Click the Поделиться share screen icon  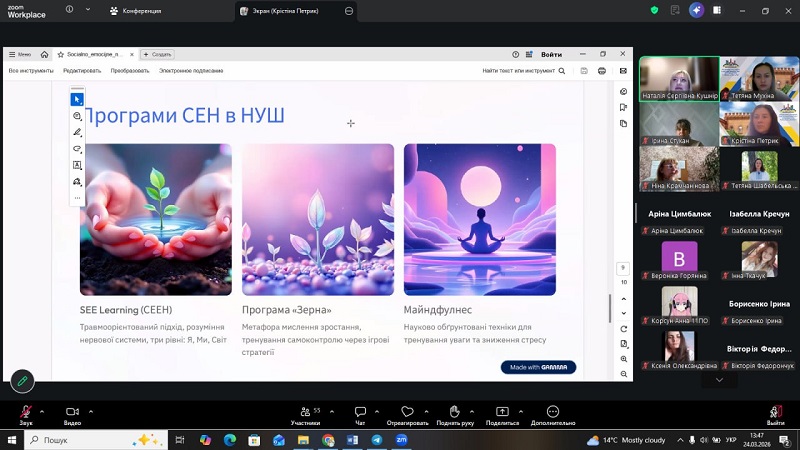click(x=502, y=412)
